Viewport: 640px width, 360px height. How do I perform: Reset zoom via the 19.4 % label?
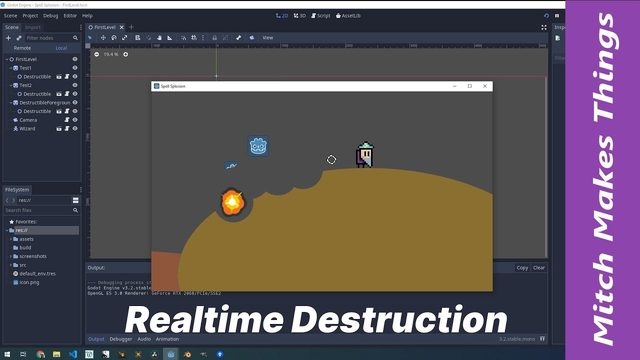111,54
